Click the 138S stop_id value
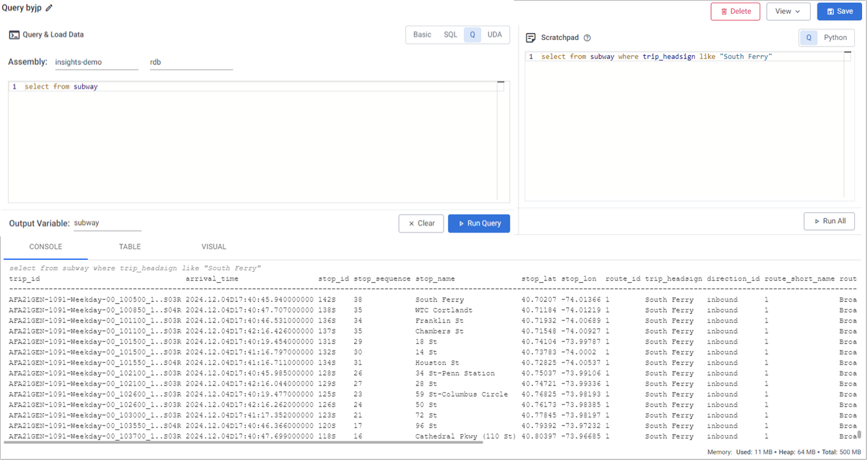868x461 pixels. pos(327,311)
